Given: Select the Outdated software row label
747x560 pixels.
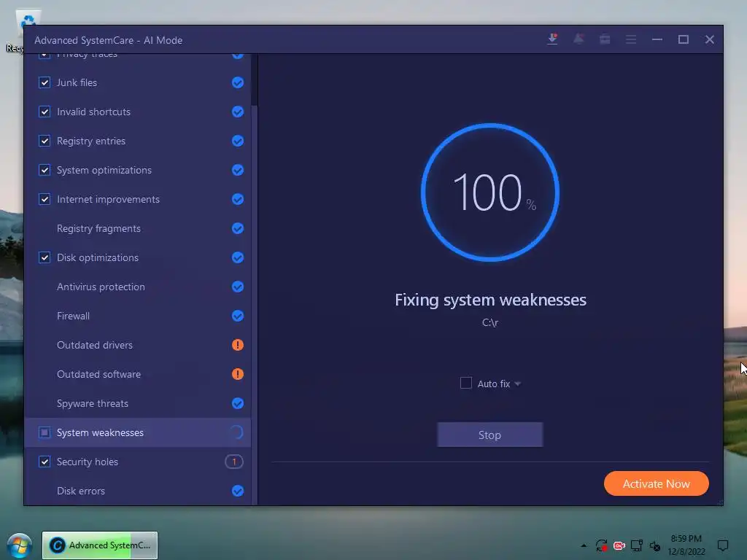Looking at the screenshot, I should point(98,374).
